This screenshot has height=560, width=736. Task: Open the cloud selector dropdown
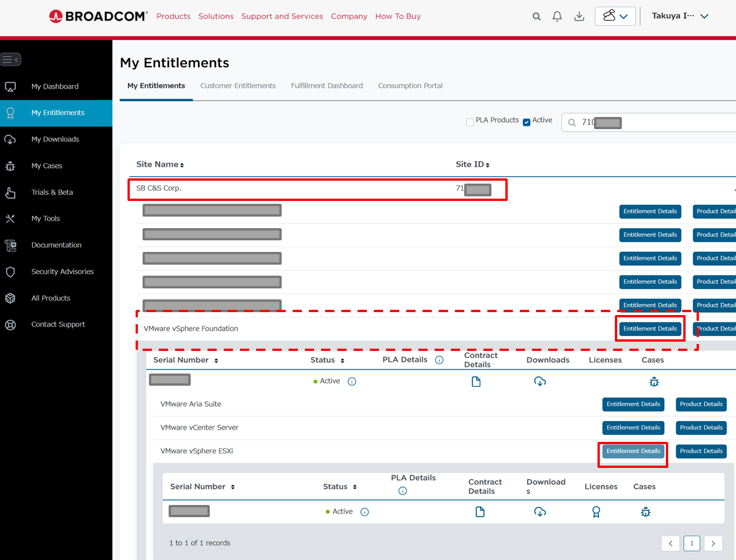[x=615, y=16]
